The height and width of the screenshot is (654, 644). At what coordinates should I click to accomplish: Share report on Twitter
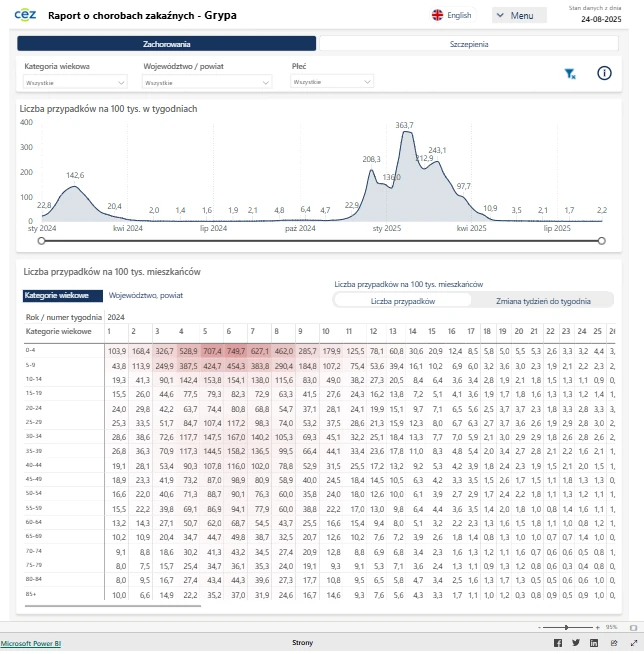pyautogui.click(x=576, y=643)
